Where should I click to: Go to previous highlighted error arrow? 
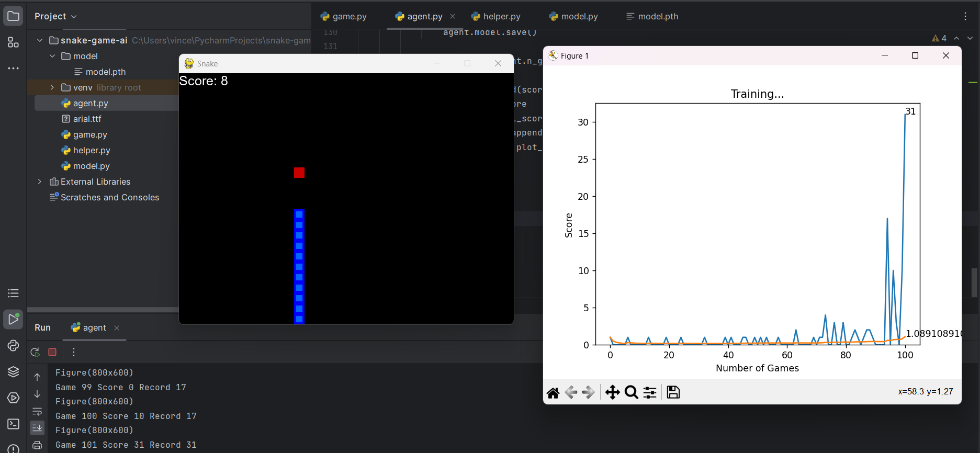tap(956, 38)
